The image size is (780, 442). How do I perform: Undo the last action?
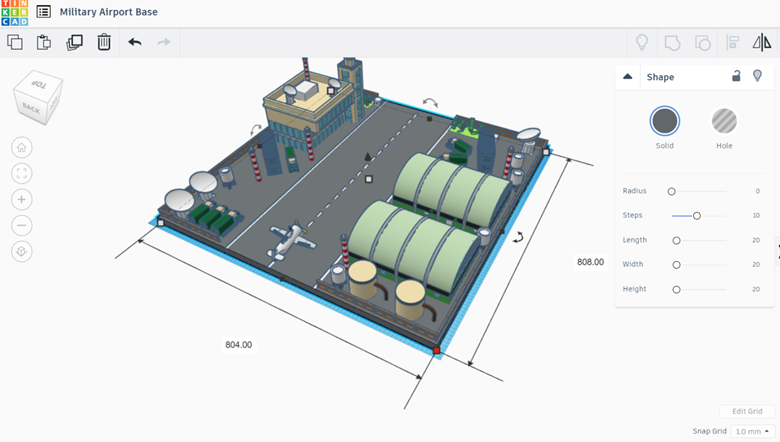(135, 42)
